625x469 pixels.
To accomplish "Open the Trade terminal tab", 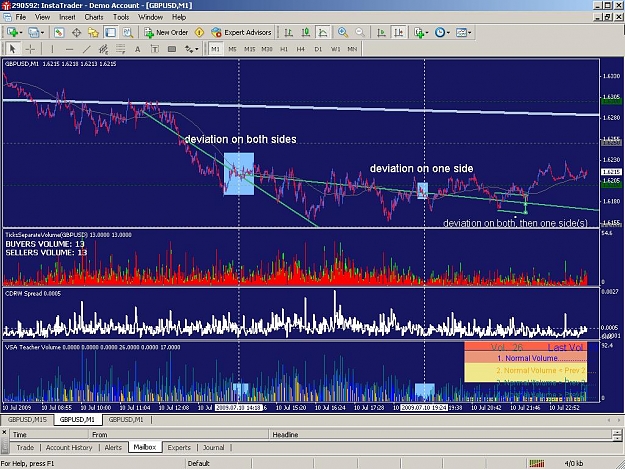I will [x=25, y=447].
